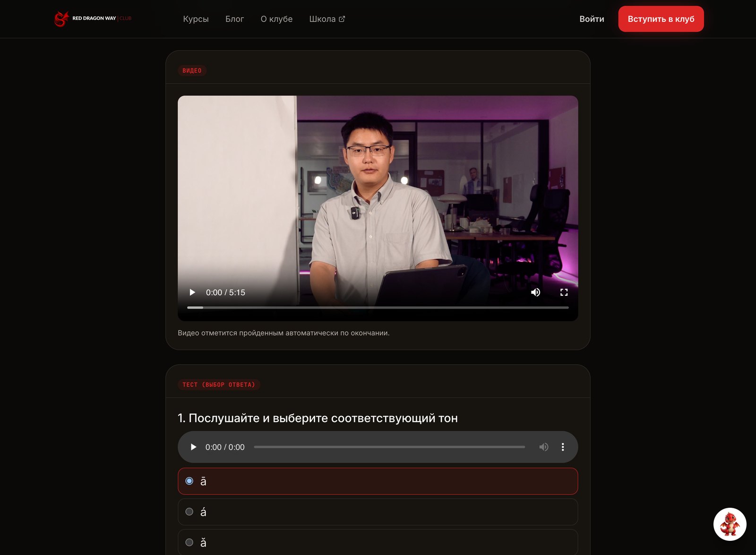Click the ТЕСТ (ВЫБОР ОТВЕТА) label
756x555 pixels.
tap(219, 384)
